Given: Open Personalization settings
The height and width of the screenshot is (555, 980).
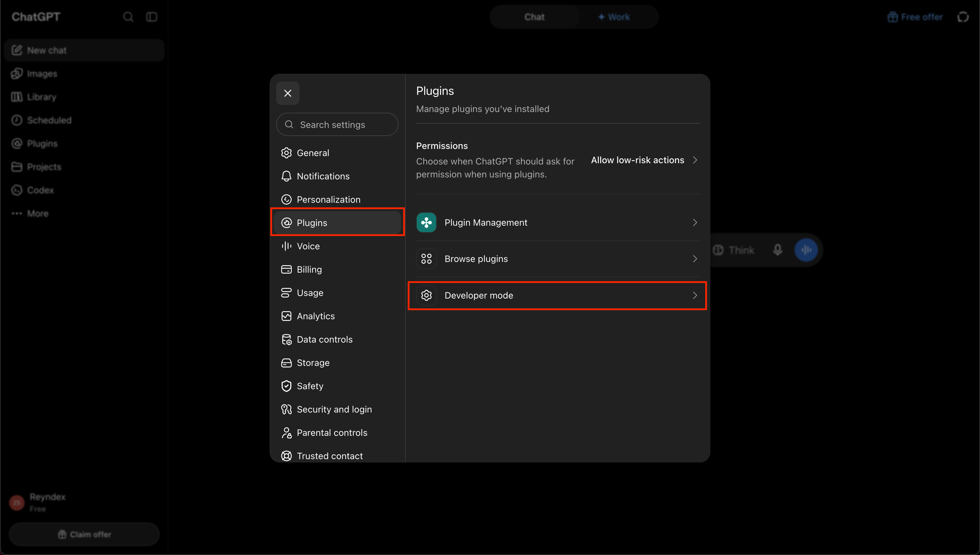Looking at the screenshot, I should pos(337,199).
